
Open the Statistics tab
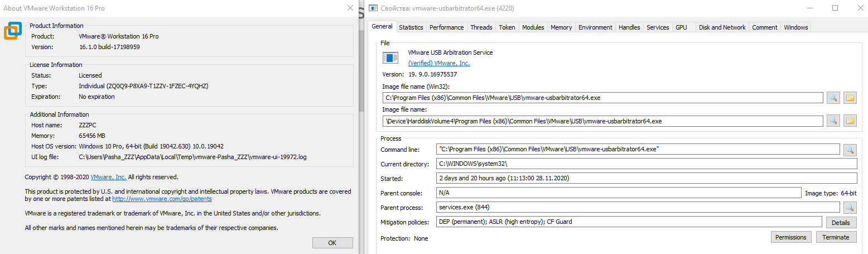pos(411,27)
